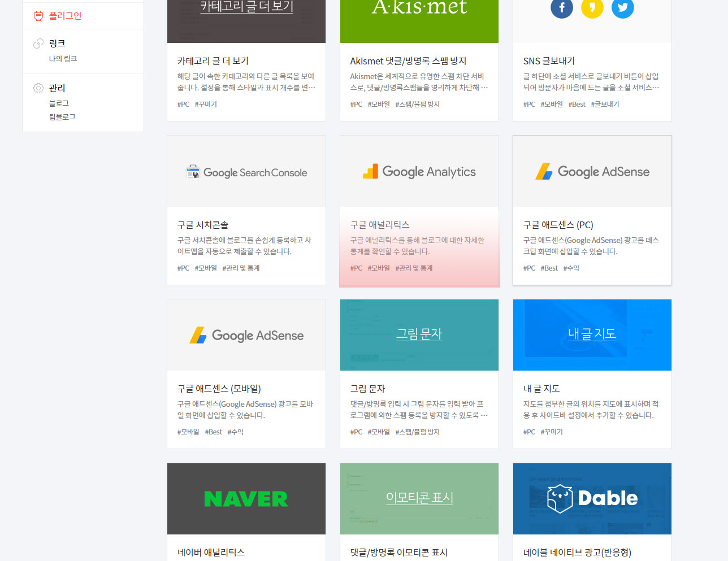The height and width of the screenshot is (561, 728).
Task: Select the 카테고리 글 더 보기 plugin title
Action: coord(213,61)
